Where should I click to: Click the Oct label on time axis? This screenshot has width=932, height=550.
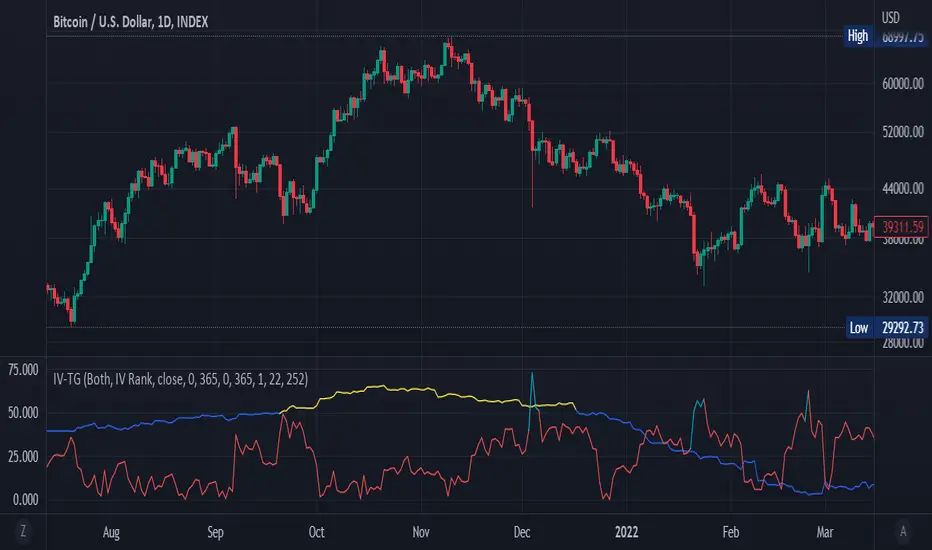[317, 530]
